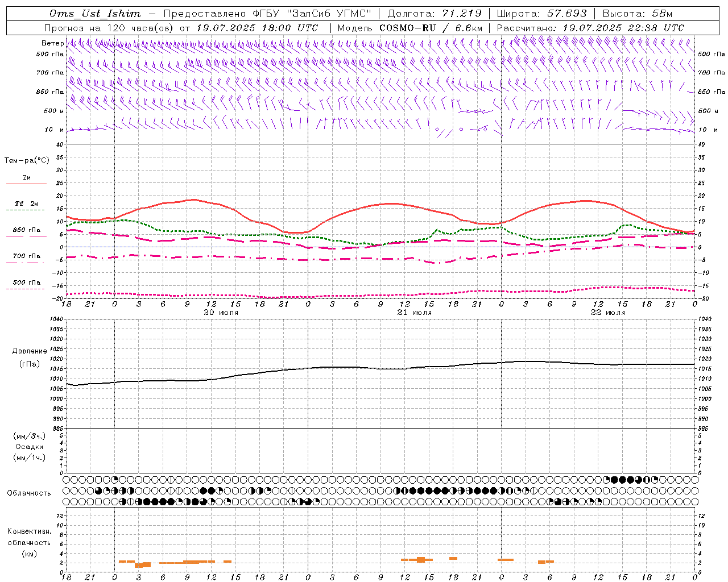Click the 20 июля date label

click(222, 313)
